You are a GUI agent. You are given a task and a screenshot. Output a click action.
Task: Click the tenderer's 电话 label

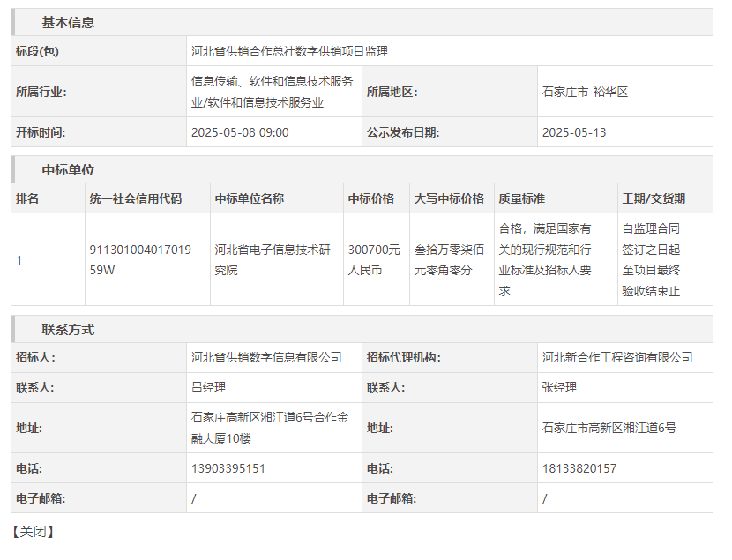click(x=29, y=468)
